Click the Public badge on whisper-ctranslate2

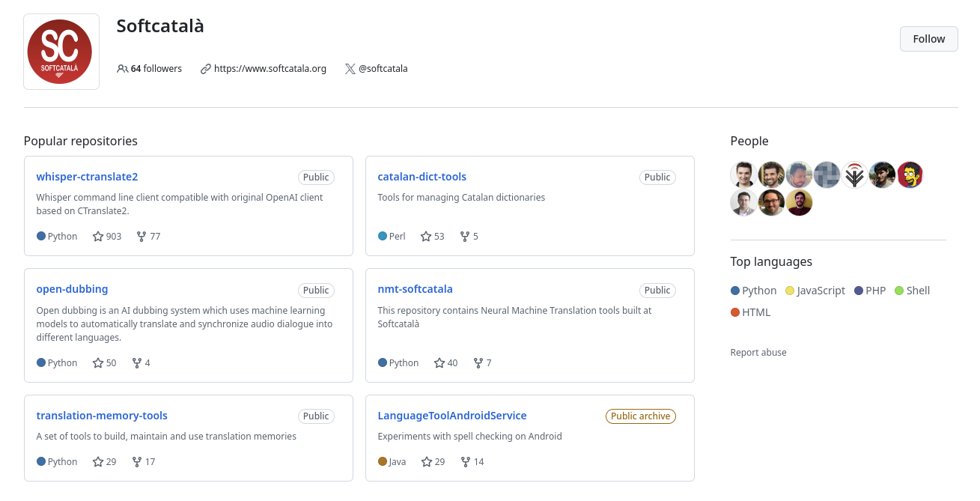coord(316,177)
